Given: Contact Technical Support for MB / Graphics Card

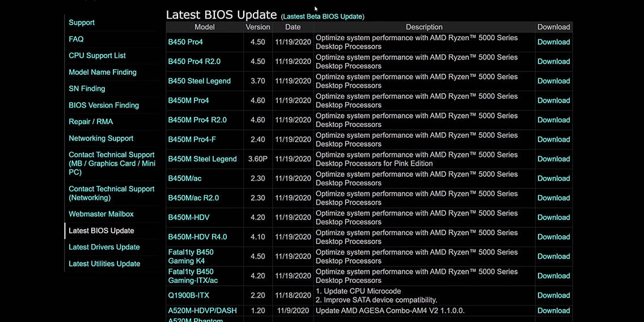Looking at the screenshot, I should tap(112, 163).
